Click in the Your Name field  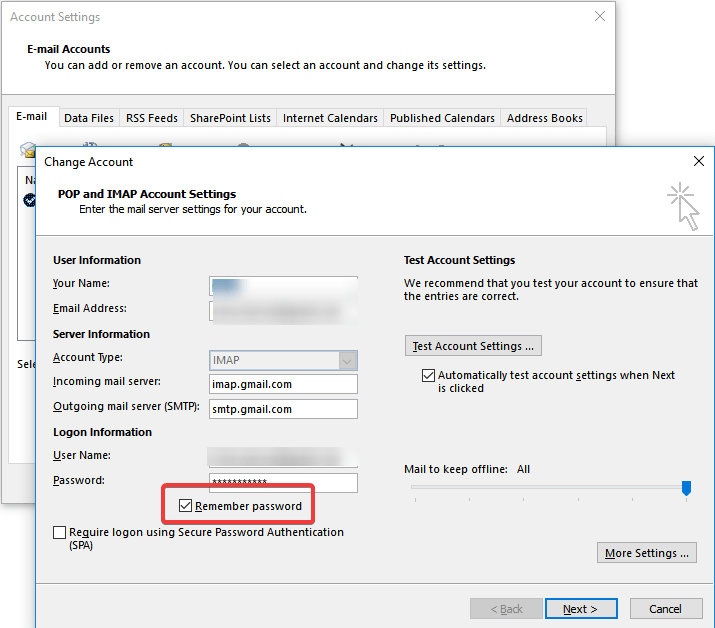(283, 286)
